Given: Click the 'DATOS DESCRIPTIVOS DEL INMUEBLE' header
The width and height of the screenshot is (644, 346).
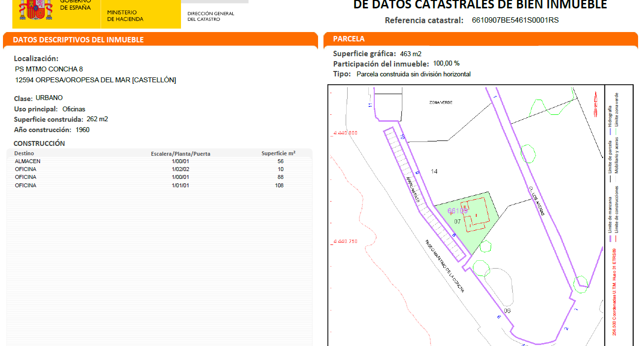Looking at the screenshot, I should [78, 39].
